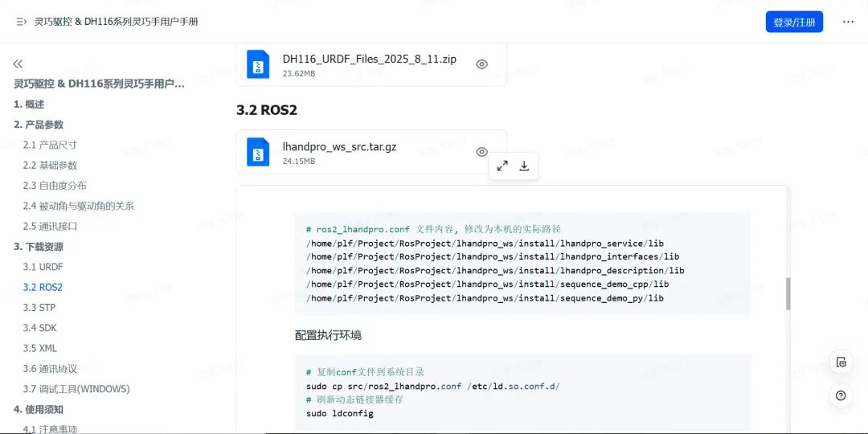Expand the file to fullscreen via popup arrows
This screenshot has width=868, height=434.
[502, 166]
